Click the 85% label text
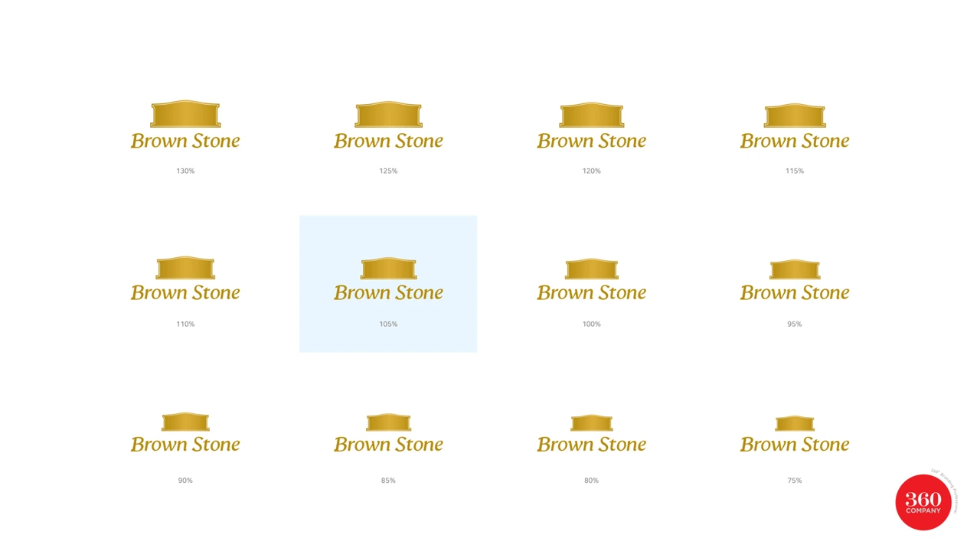980x551 pixels. tap(388, 480)
